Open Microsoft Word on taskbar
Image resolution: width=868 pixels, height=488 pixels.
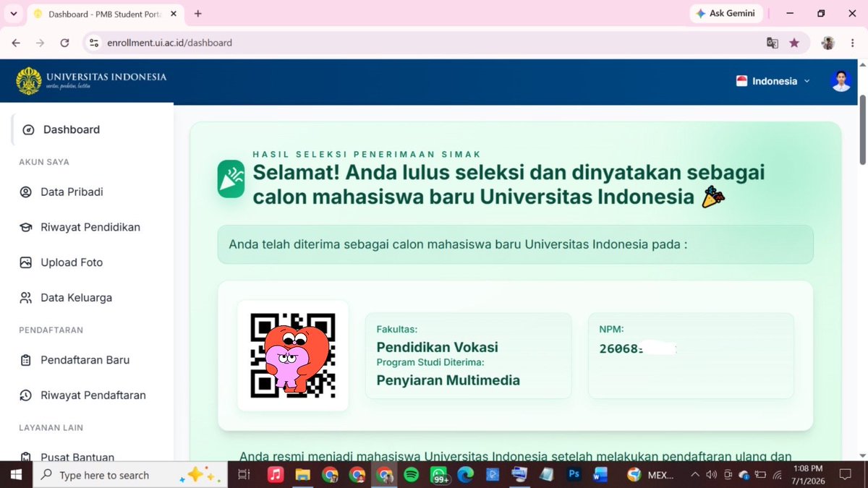(600, 475)
